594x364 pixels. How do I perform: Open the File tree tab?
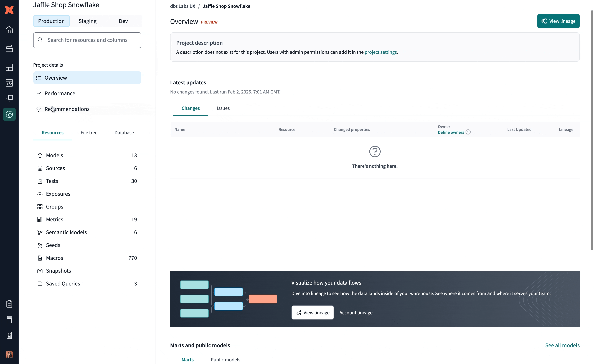(89, 132)
